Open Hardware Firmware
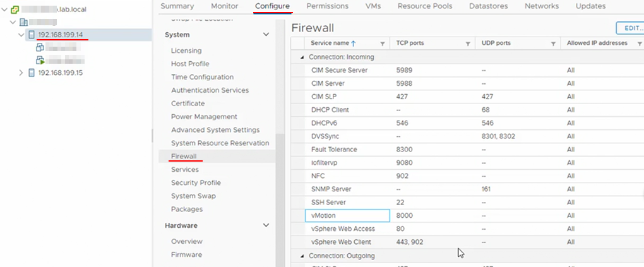Screen dimensions: 644x267 [186, 254]
